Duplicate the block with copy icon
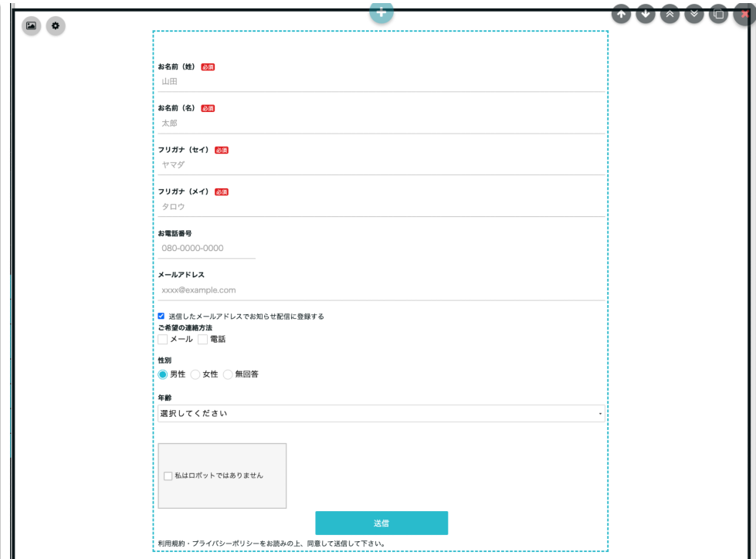Screen dimensions: 756x559 pyautogui.click(x=718, y=14)
